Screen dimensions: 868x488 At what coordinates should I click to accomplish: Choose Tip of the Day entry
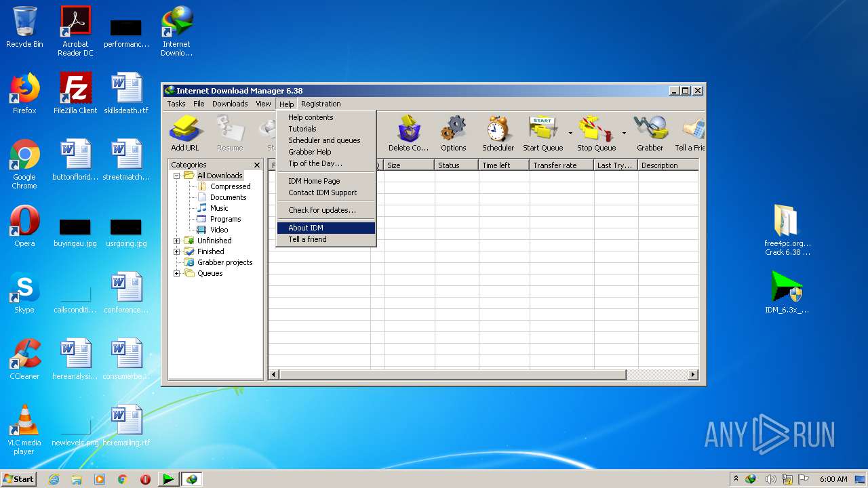[326, 163]
